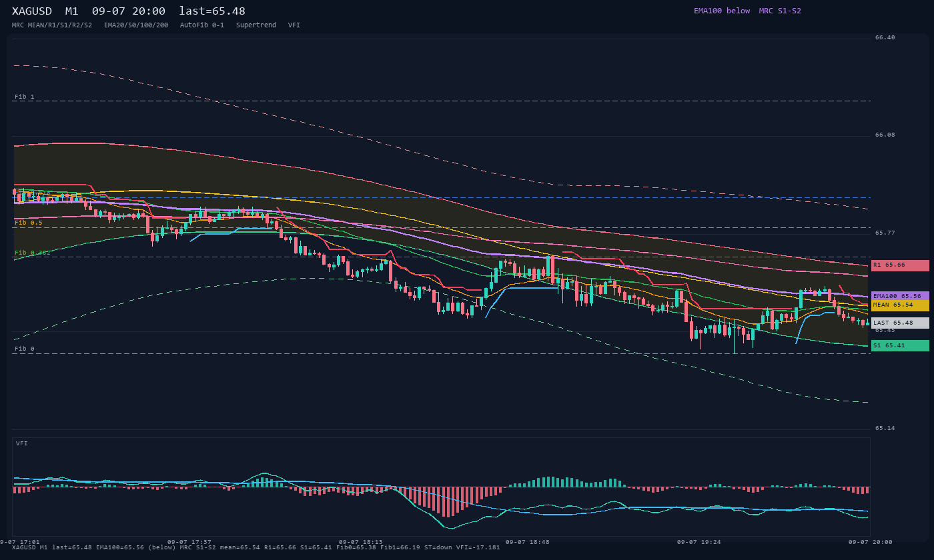Click the 65.77 price axis label
934x560 pixels.
click(885, 233)
